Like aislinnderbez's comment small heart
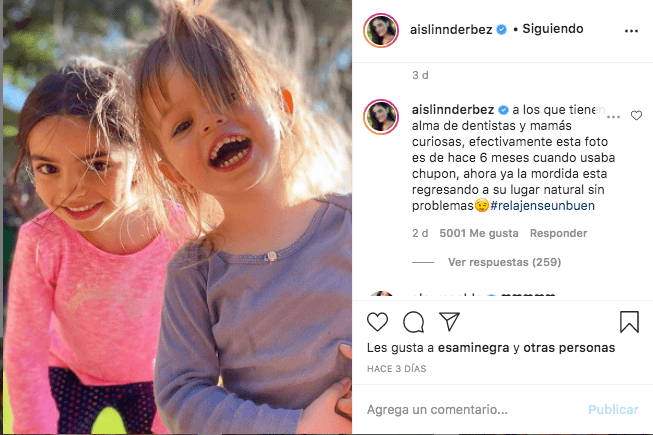Viewport: 653px width, 435px height. 636,115
